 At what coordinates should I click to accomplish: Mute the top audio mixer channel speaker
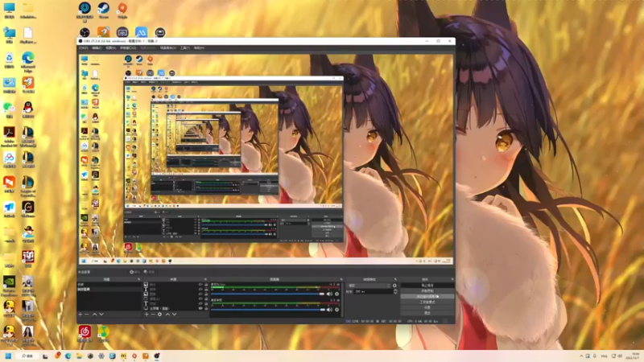coord(329,294)
